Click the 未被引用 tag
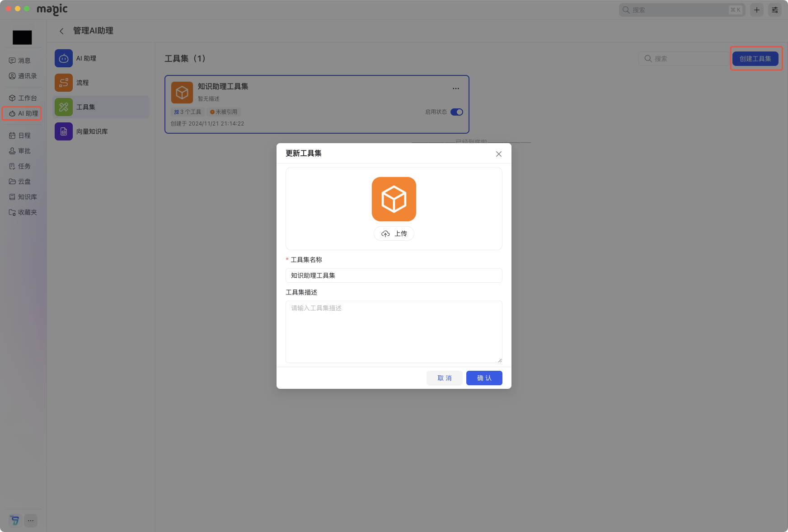 tap(224, 112)
